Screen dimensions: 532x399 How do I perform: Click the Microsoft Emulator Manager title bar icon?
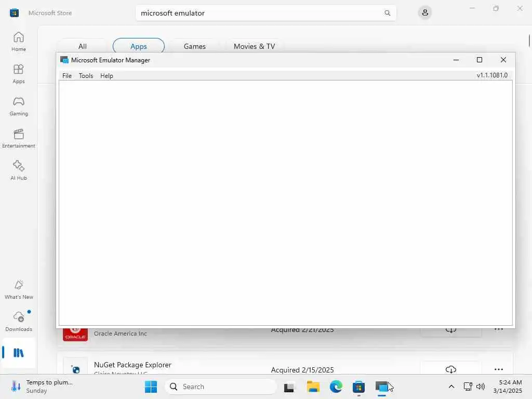click(x=64, y=60)
